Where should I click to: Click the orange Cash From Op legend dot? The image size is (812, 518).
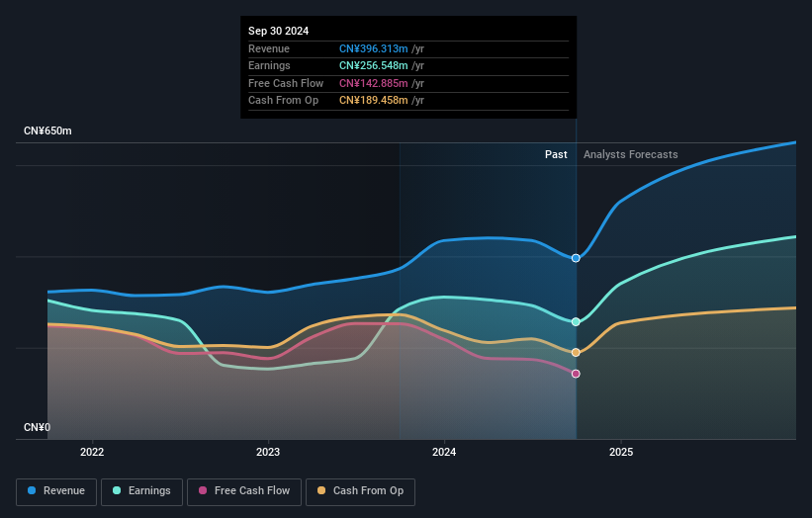coord(321,490)
